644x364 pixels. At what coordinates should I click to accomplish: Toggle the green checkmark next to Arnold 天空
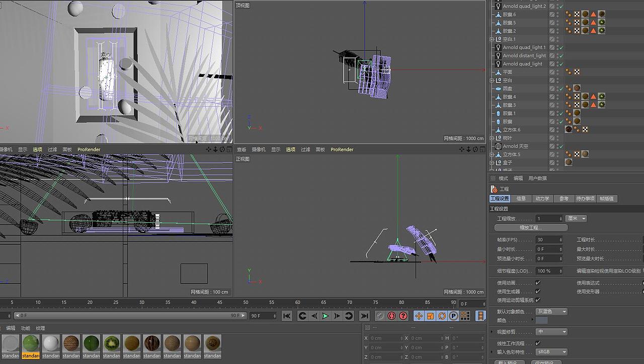[x=560, y=147]
